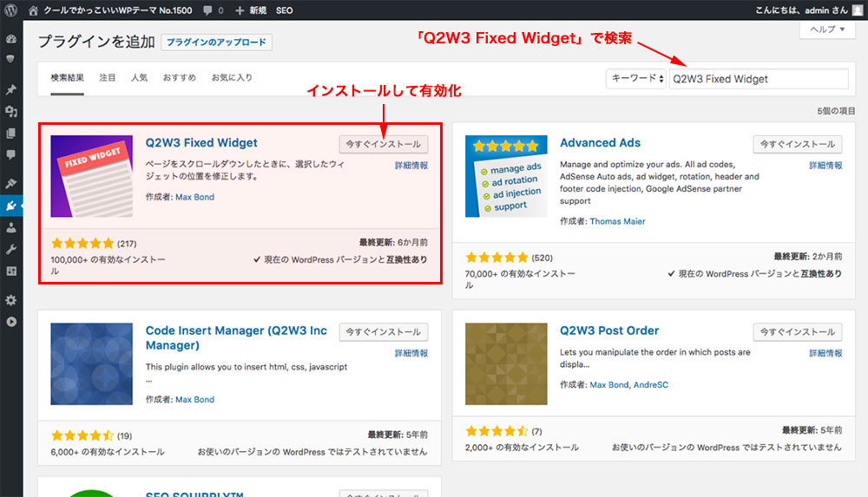868x497 pixels.
Task: Open 詳細情報 for Code Insert Manager
Action: [411, 353]
